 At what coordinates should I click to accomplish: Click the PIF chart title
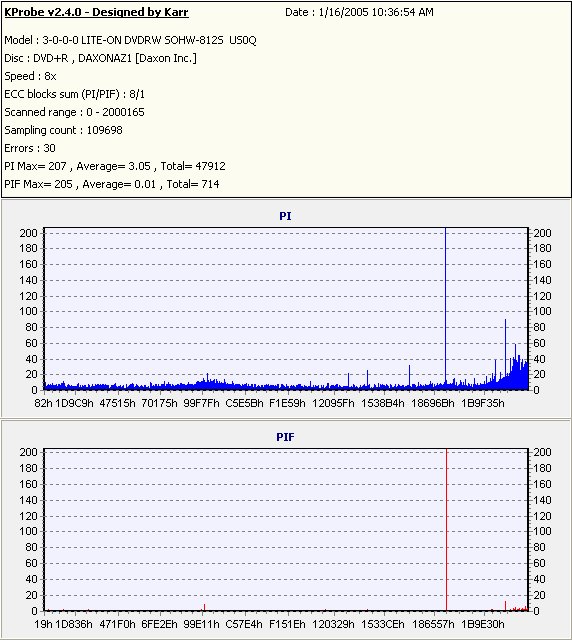pyautogui.click(x=285, y=437)
